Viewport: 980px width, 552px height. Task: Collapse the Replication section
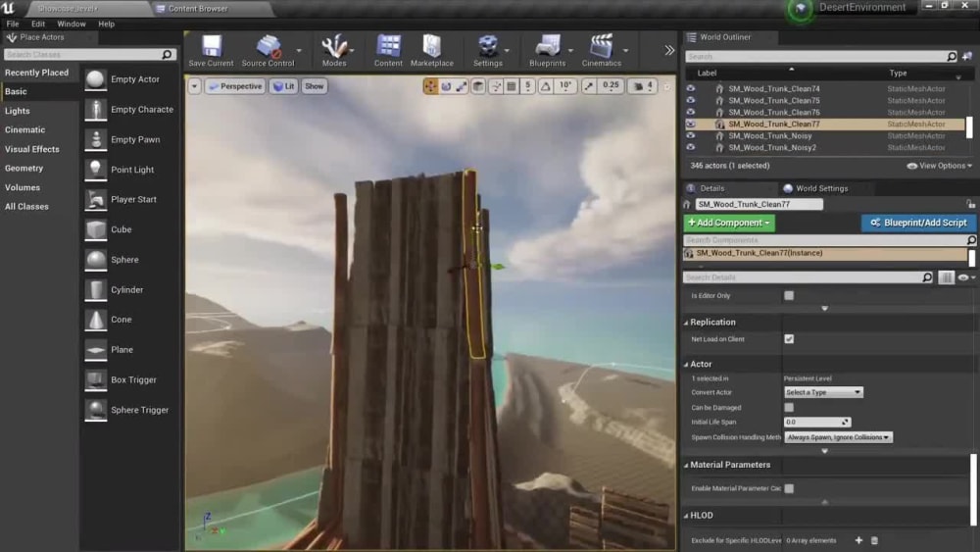(686, 323)
